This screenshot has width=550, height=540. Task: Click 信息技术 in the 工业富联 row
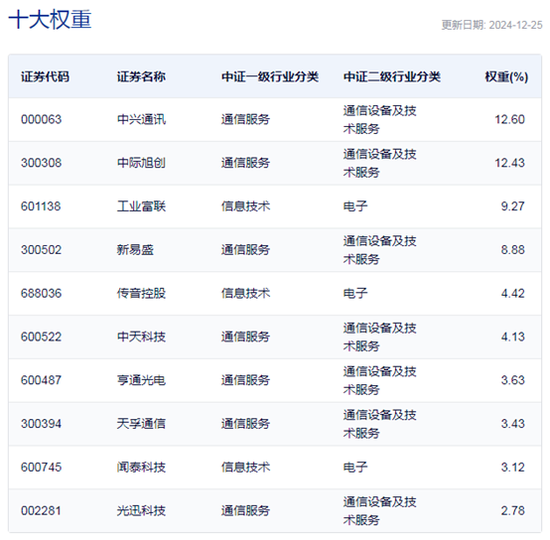pyautogui.click(x=246, y=206)
